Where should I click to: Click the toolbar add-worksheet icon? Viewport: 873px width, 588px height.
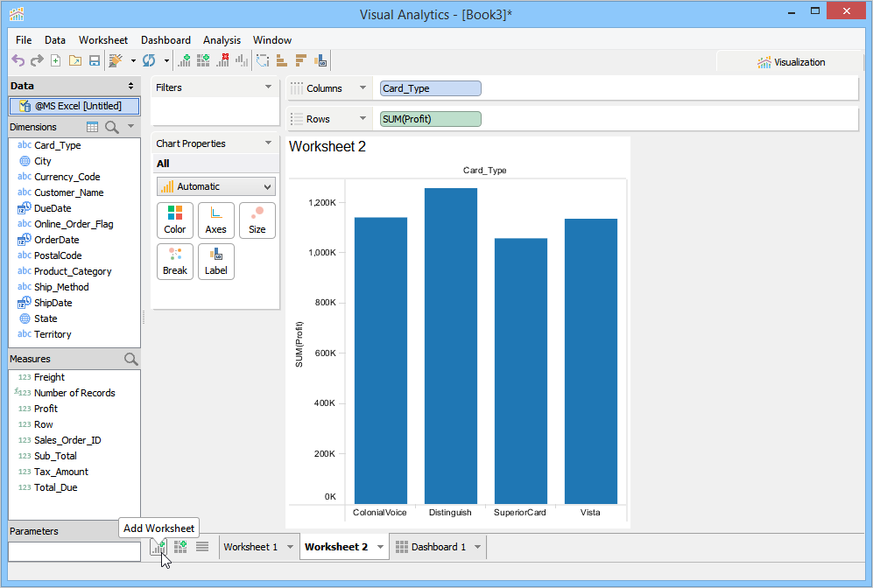coord(184,60)
